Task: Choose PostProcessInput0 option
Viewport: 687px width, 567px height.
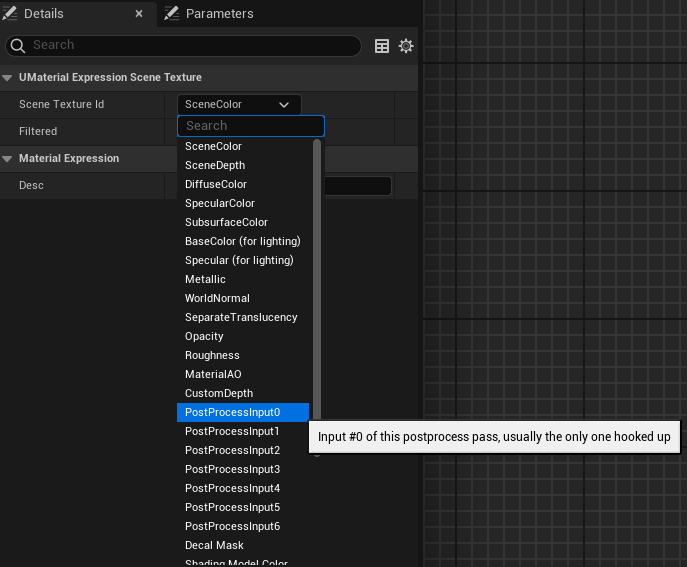Action: tap(232, 412)
